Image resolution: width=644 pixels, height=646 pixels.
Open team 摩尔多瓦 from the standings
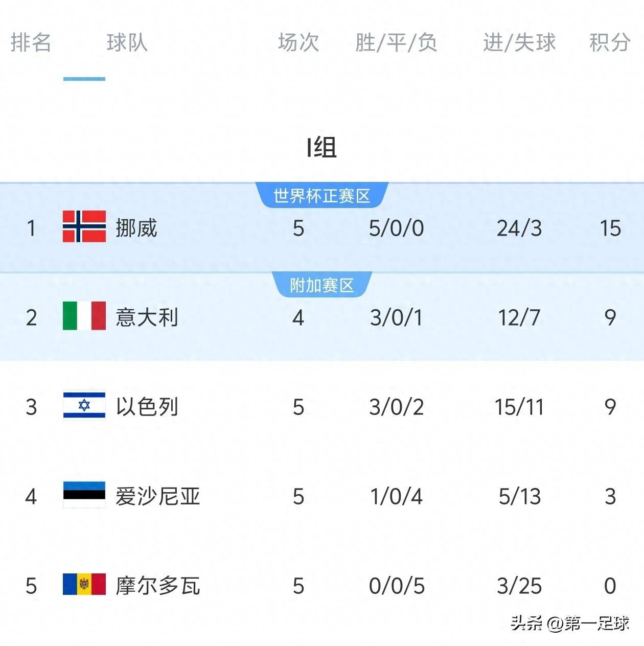tap(157, 586)
